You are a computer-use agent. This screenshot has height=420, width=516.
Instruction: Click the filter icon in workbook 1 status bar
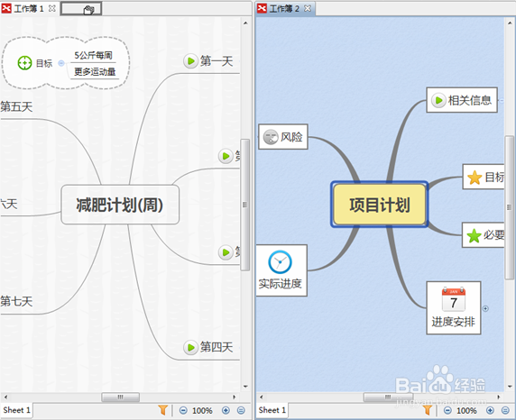click(163, 410)
